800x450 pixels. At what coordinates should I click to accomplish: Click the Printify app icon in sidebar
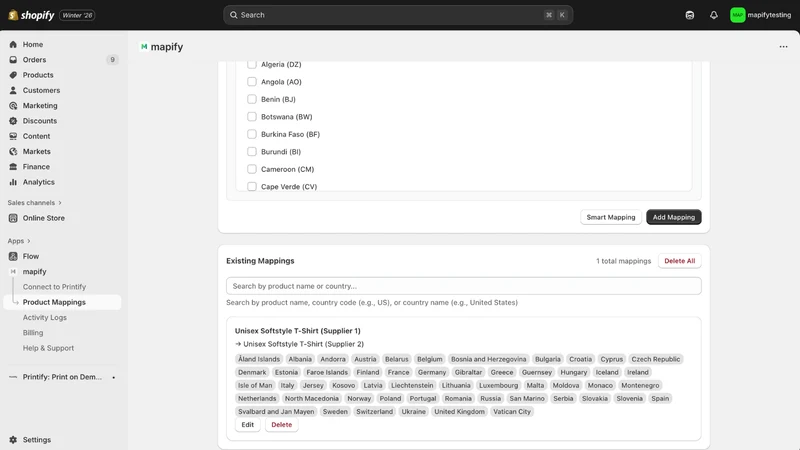(x=13, y=377)
